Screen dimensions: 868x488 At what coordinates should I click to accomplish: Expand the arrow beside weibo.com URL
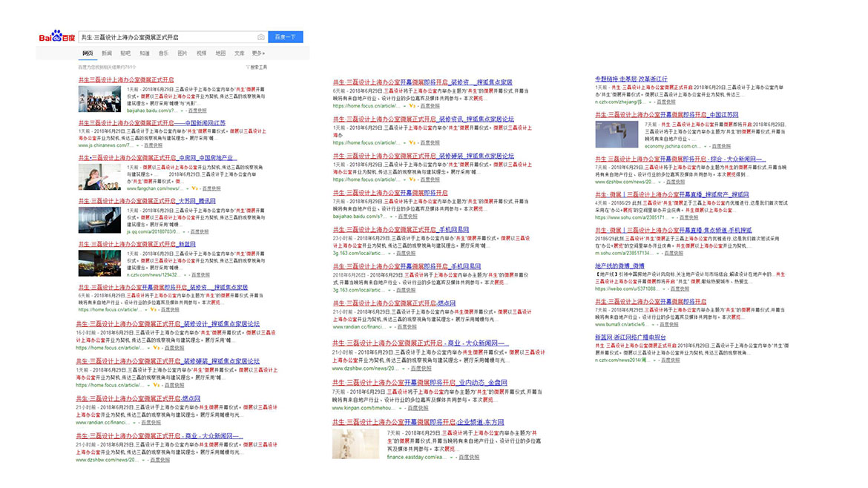(664, 288)
